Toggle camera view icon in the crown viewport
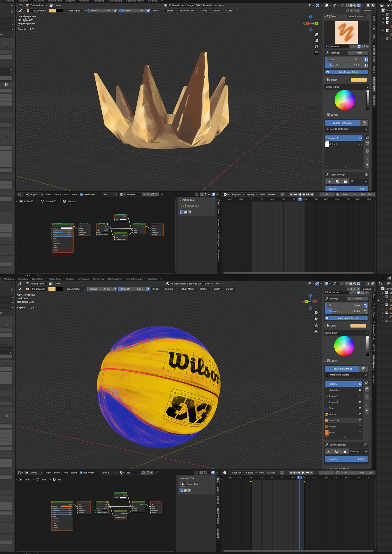Image resolution: width=392 pixels, height=554 pixels. 316,47
